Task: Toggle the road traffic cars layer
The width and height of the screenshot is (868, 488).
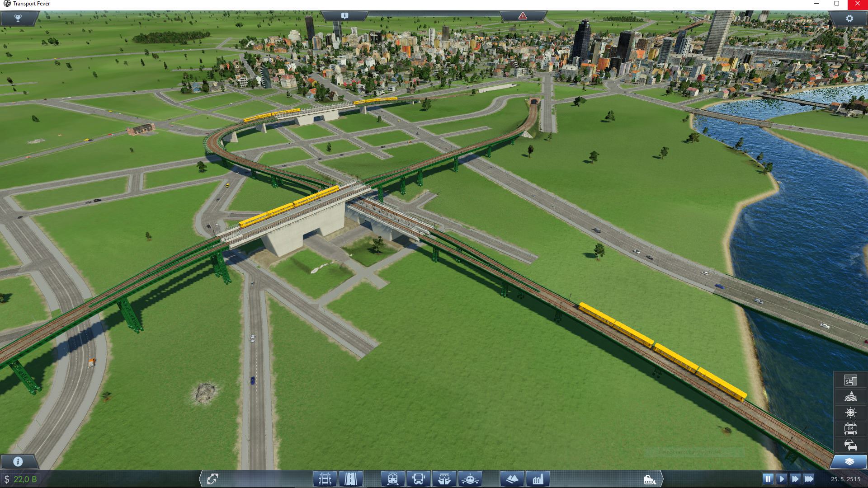Action: tap(850, 445)
